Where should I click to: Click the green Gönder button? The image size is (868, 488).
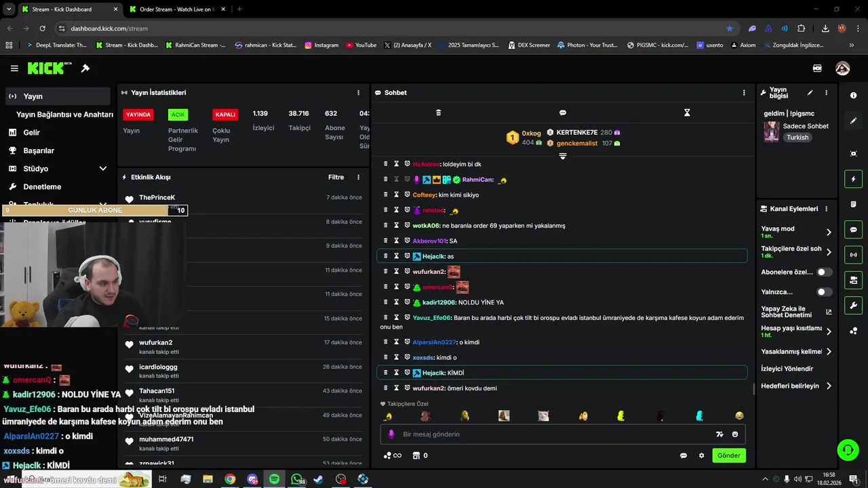point(729,455)
